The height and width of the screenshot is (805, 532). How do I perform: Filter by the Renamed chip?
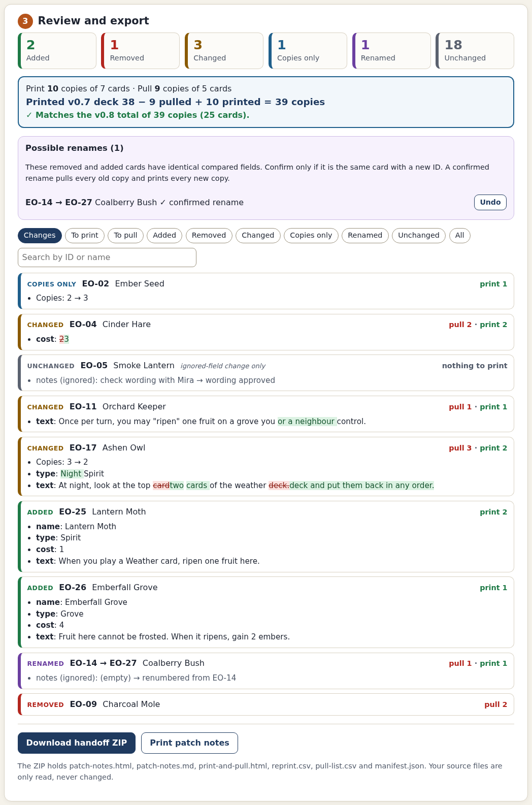[365, 236]
